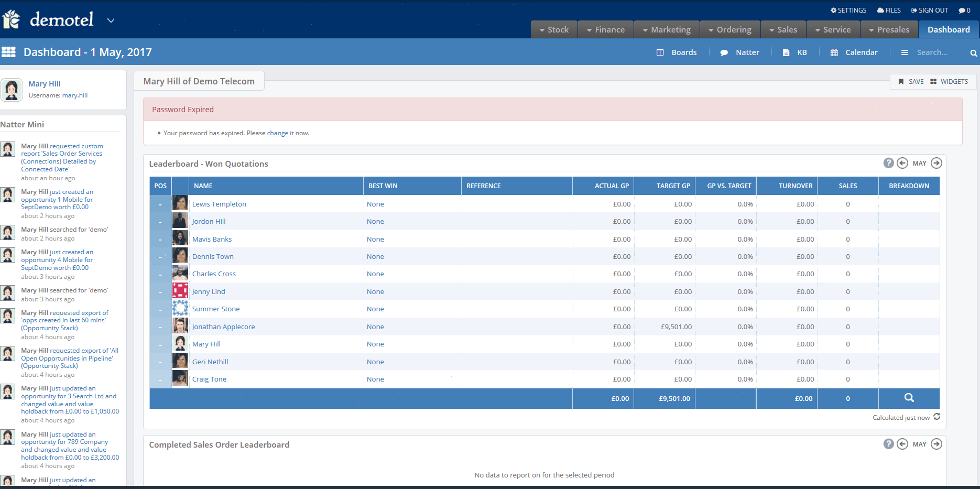This screenshot has height=489, width=980.
Task: Expand the demotel company dropdown chevron
Action: (111, 20)
